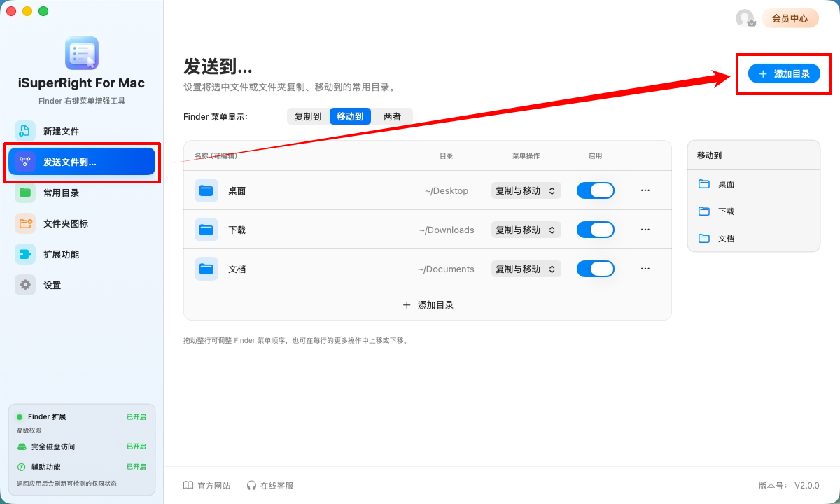Edit the 桌面 name in the table
The height and width of the screenshot is (504, 840).
click(x=237, y=190)
